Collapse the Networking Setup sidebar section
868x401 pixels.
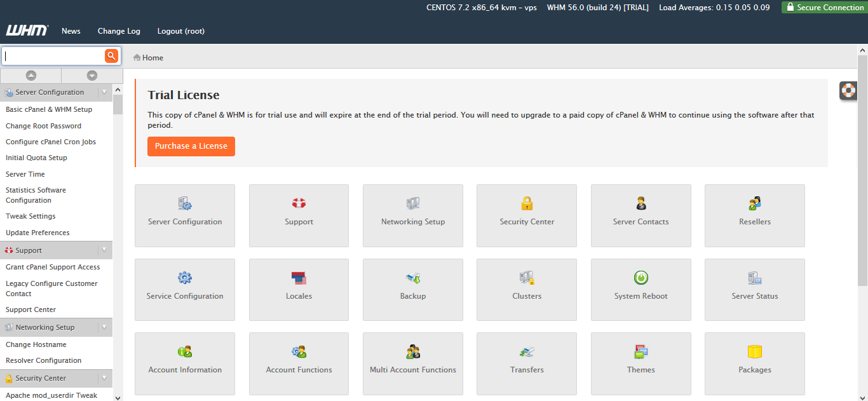pyautogui.click(x=105, y=327)
